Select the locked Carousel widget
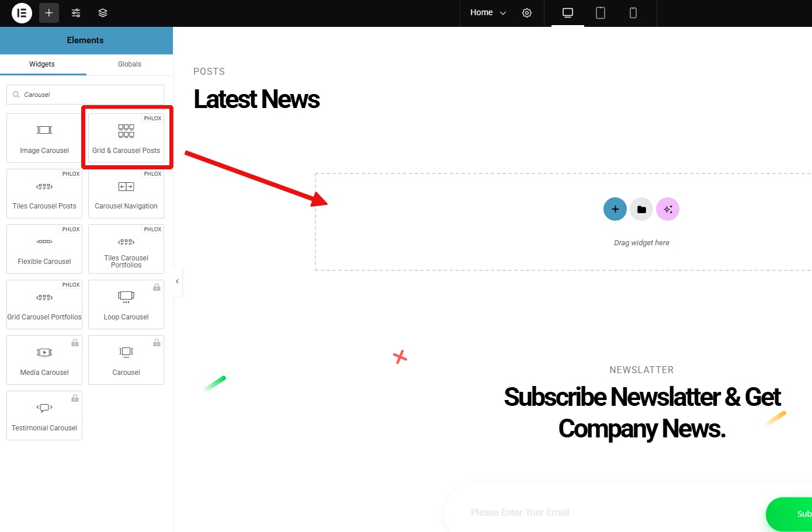Image resolution: width=812 pixels, height=532 pixels. coord(126,360)
